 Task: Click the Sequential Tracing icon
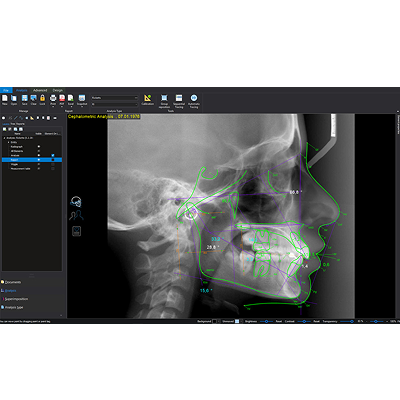(179, 98)
